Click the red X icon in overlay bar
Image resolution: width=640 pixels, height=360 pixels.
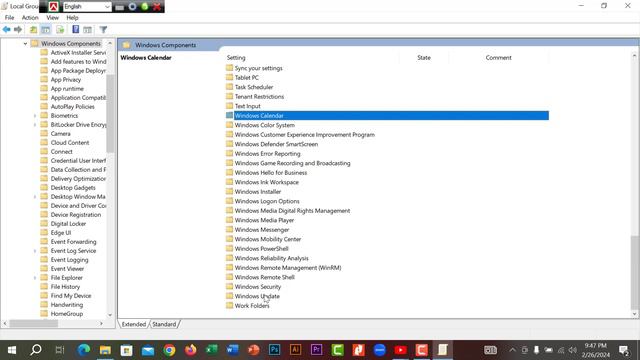point(157,7)
